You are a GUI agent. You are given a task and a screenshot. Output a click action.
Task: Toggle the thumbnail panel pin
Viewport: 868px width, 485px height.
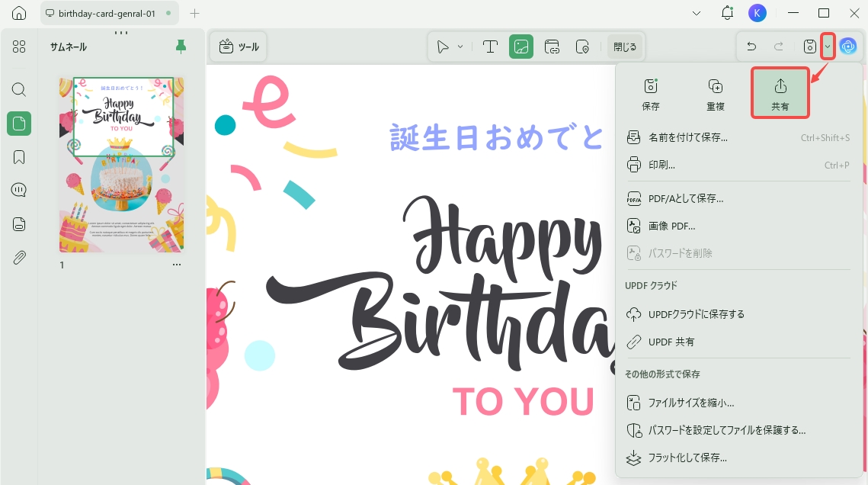(x=181, y=47)
